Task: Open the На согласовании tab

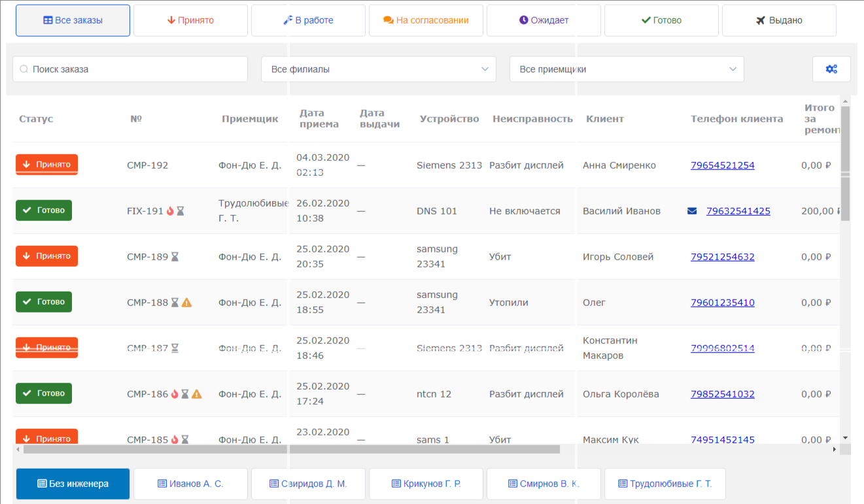Action: coord(426,20)
